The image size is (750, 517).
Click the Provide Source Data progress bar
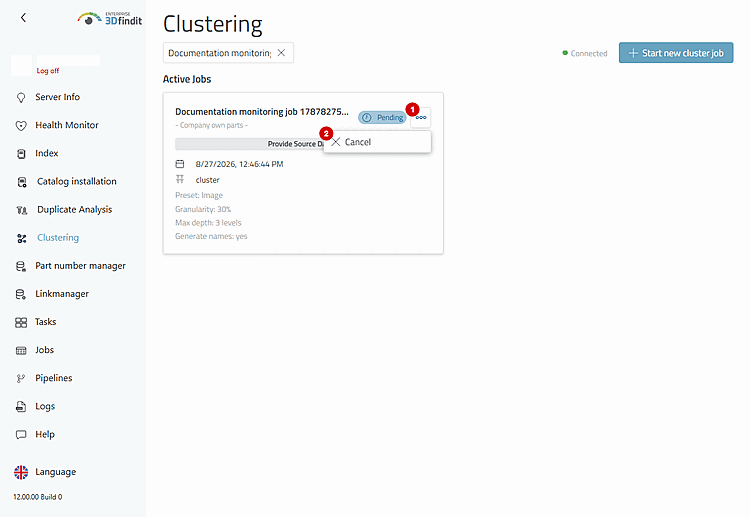[x=249, y=144]
